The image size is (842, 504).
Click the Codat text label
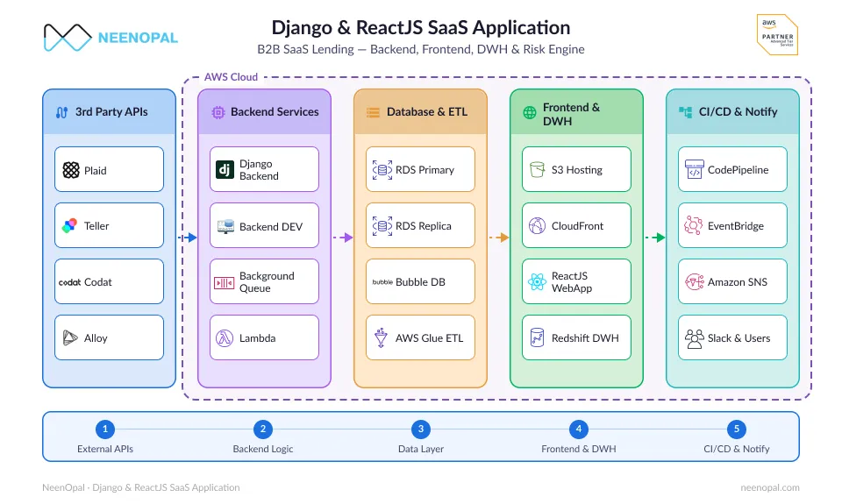97,282
